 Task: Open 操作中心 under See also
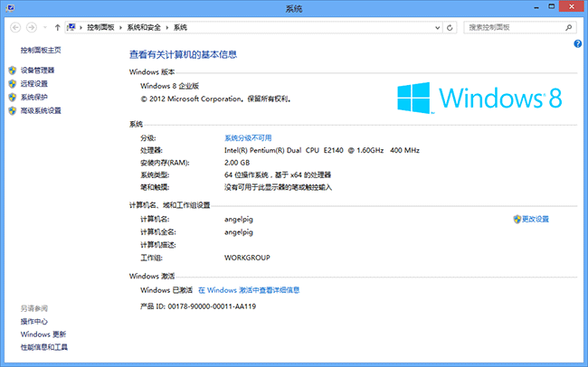pyautogui.click(x=34, y=321)
